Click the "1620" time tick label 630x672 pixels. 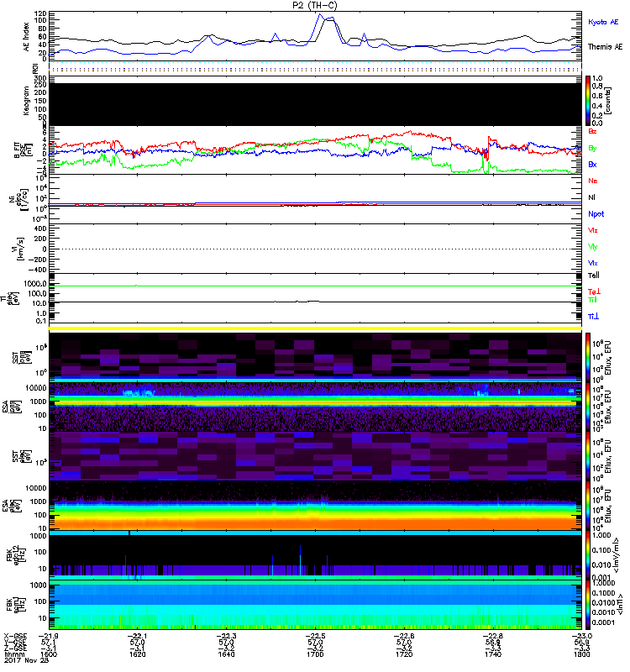pyautogui.click(x=138, y=654)
